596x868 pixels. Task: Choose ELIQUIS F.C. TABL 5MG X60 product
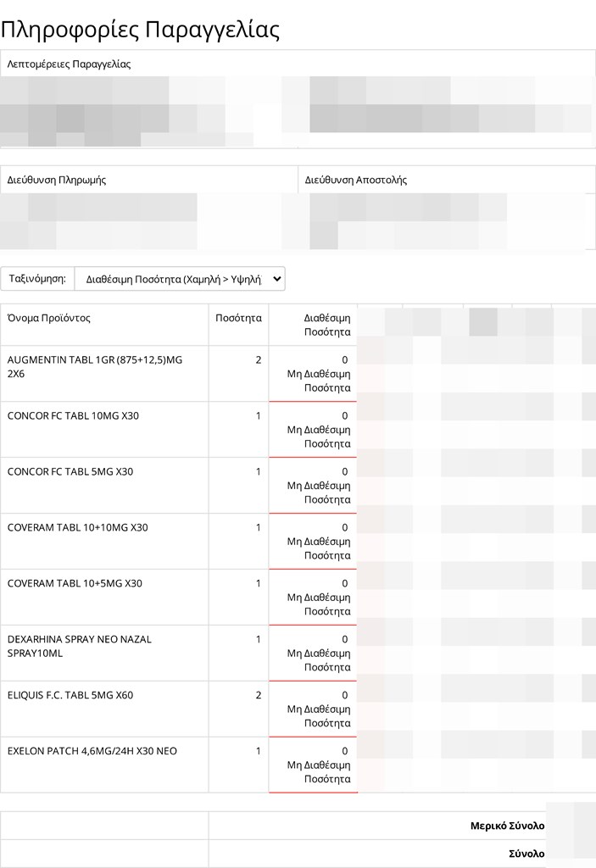pyautogui.click(x=70, y=695)
